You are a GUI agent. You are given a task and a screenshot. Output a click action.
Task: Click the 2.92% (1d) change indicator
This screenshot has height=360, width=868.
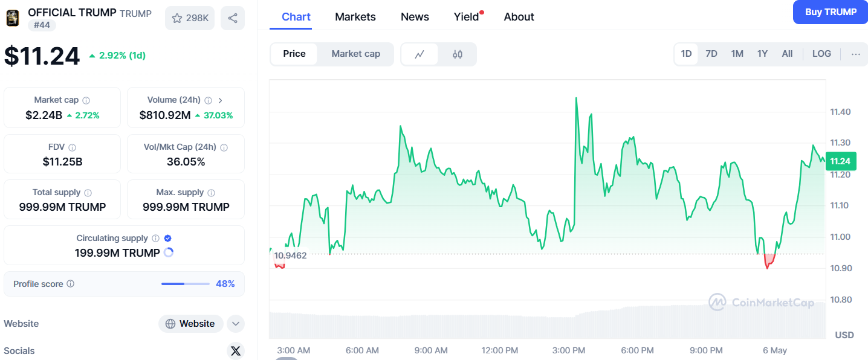[x=117, y=56]
